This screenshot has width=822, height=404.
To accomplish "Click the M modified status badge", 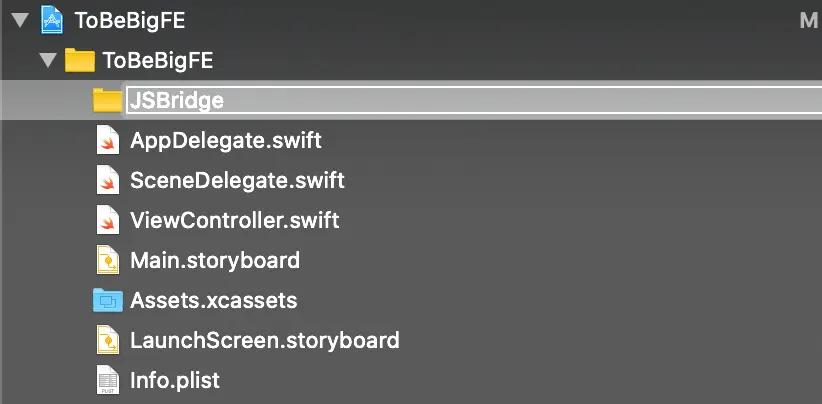I will [808, 20].
